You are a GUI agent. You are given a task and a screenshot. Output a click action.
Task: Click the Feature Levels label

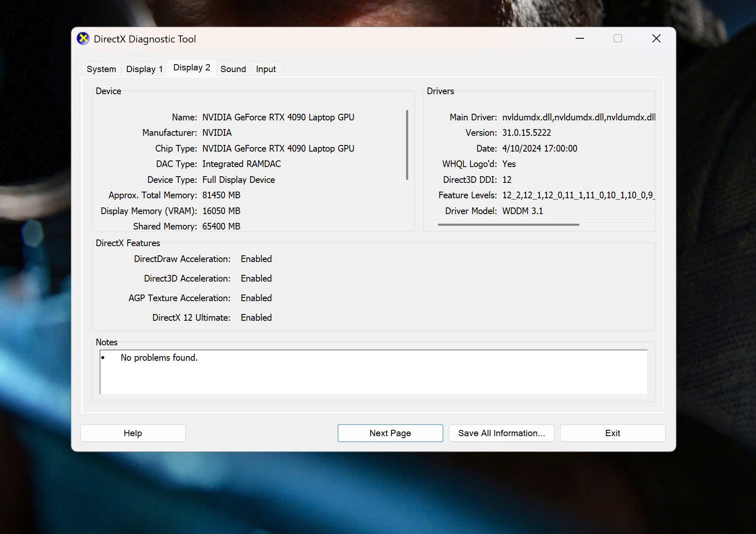pyautogui.click(x=468, y=195)
